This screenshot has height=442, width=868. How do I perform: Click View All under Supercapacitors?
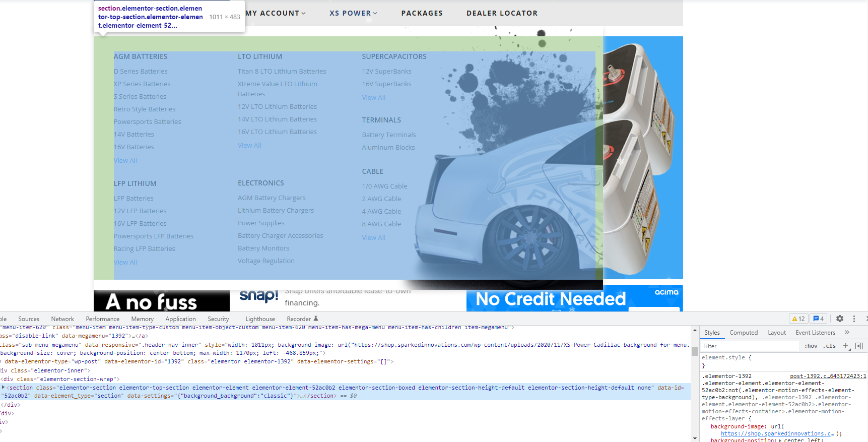[373, 98]
